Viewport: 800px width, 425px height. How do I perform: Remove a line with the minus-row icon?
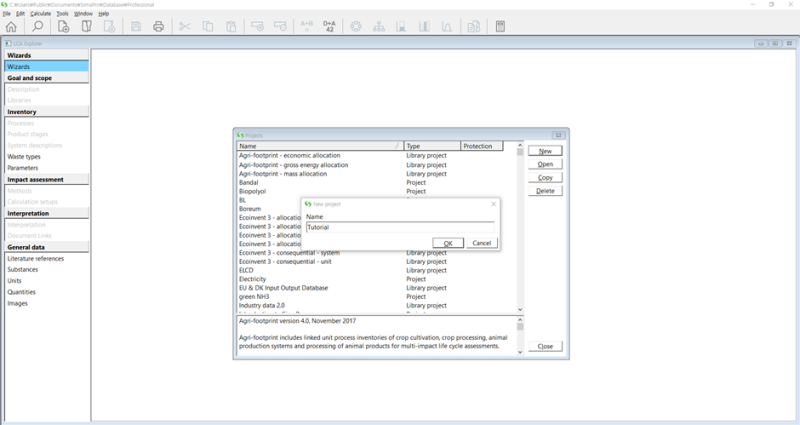[280, 27]
